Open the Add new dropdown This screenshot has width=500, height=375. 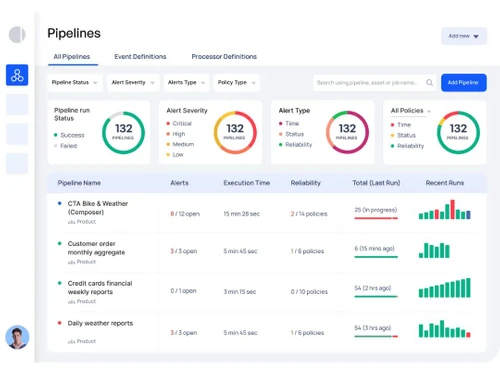464,36
